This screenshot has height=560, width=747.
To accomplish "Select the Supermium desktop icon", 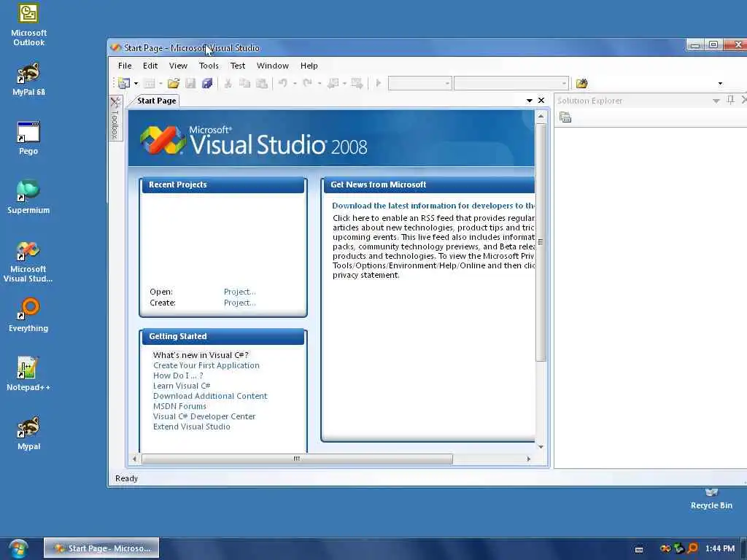I will tap(28, 197).
